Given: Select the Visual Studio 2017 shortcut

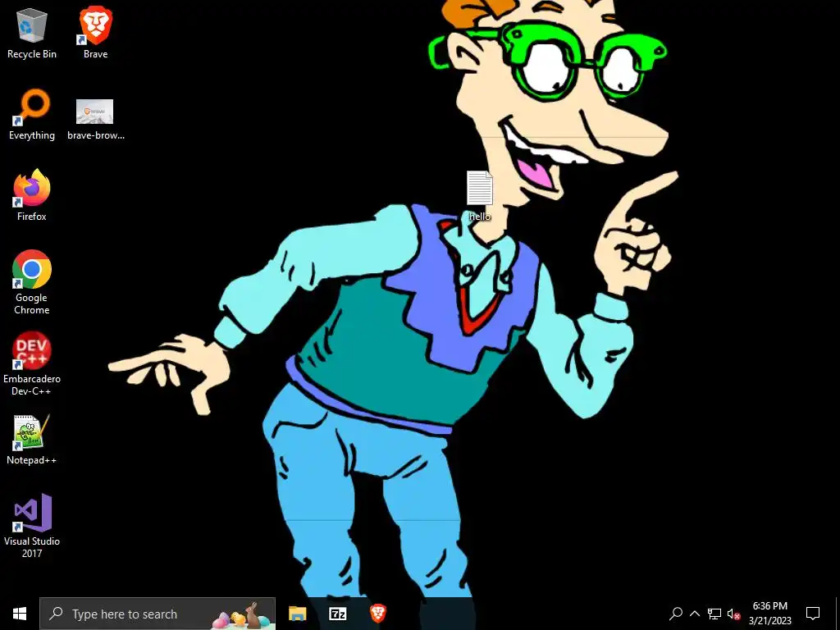Looking at the screenshot, I should 32,526.
